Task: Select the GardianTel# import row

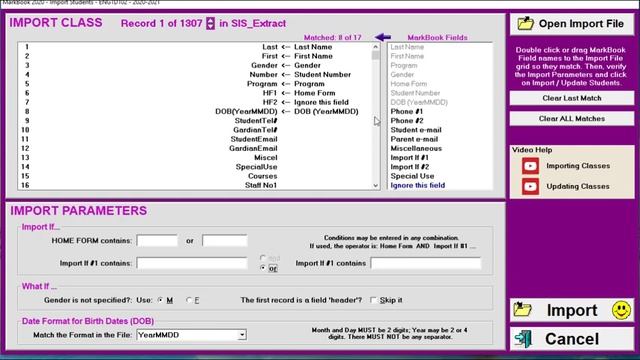Action: coord(195,130)
